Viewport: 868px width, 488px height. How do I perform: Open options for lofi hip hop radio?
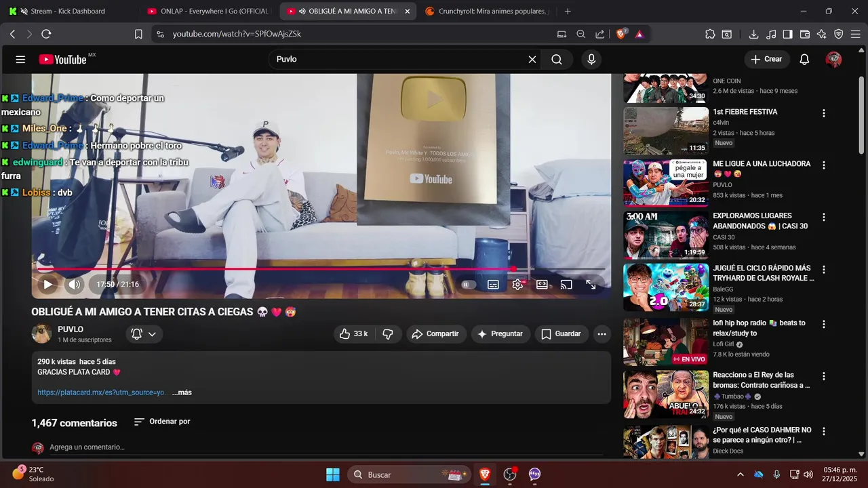tap(824, 324)
